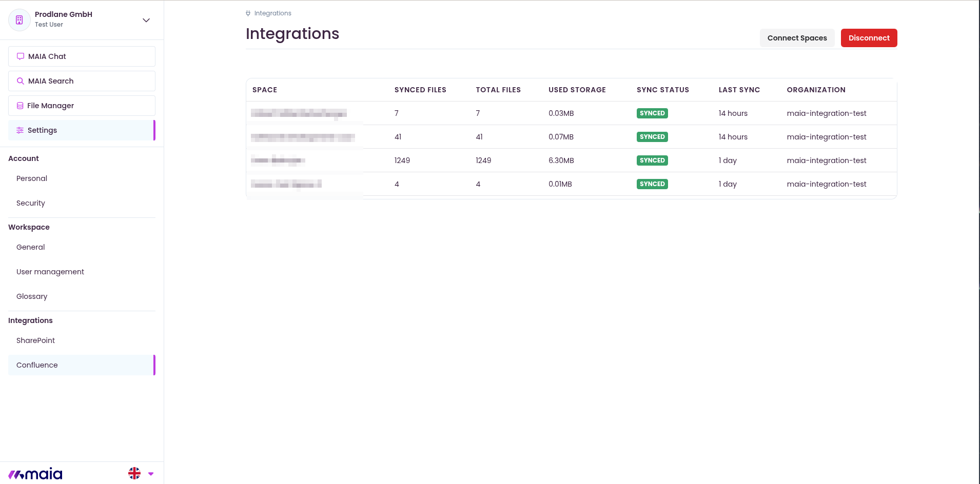The image size is (980, 484).
Task: Click the TOTAL FILES column header
Action: click(x=498, y=90)
